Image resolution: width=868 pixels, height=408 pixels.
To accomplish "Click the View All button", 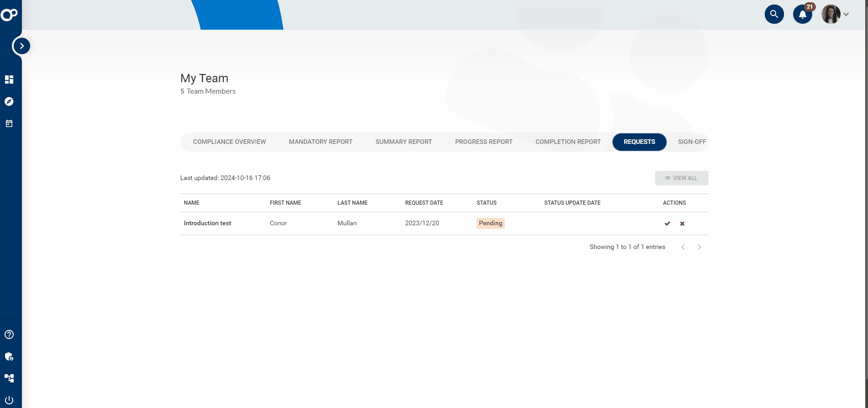I will 681,178.
